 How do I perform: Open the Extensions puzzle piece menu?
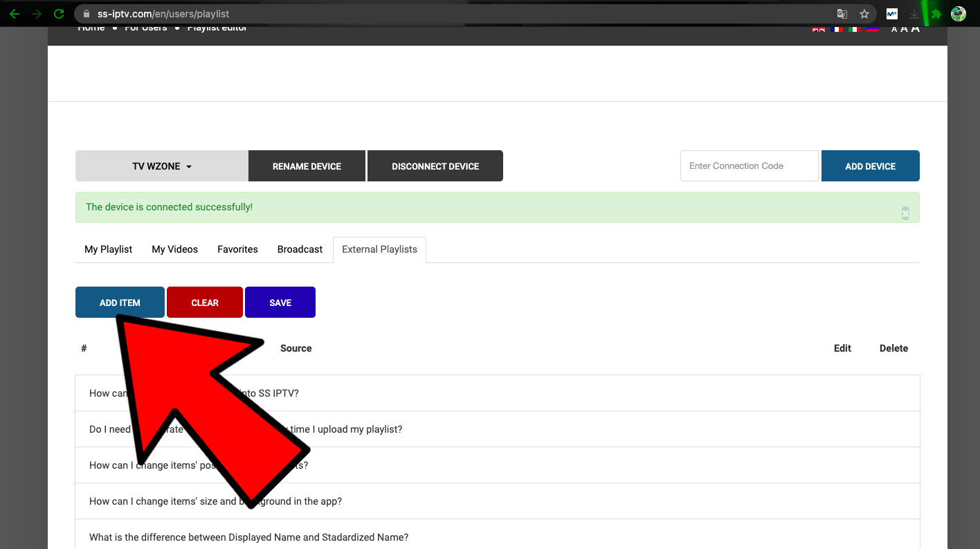[x=936, y=14]
